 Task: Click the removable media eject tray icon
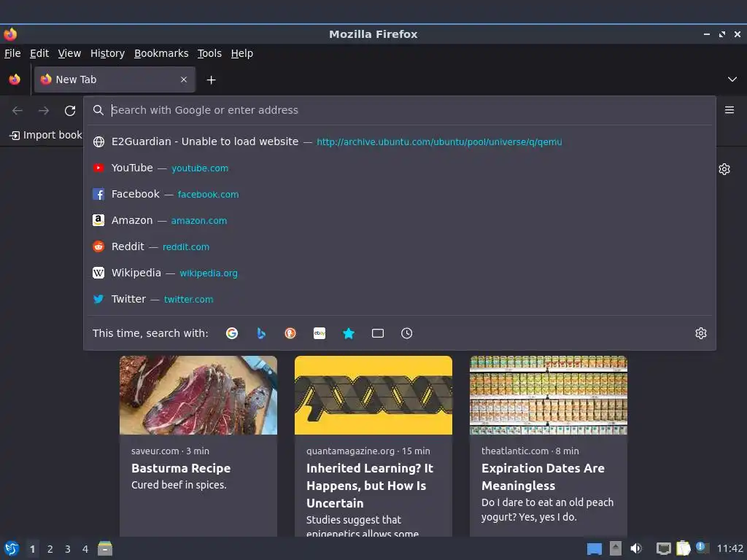[x=616, y=548]
